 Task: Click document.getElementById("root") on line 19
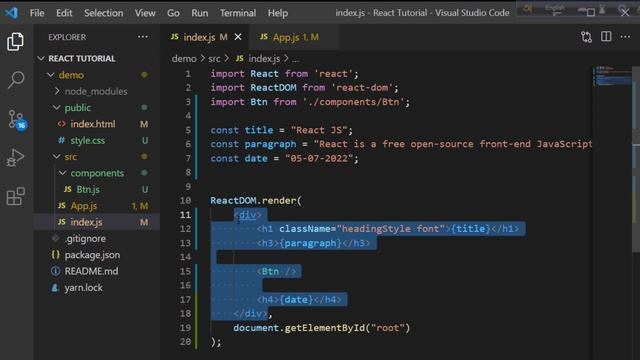[x=322, y=328]
